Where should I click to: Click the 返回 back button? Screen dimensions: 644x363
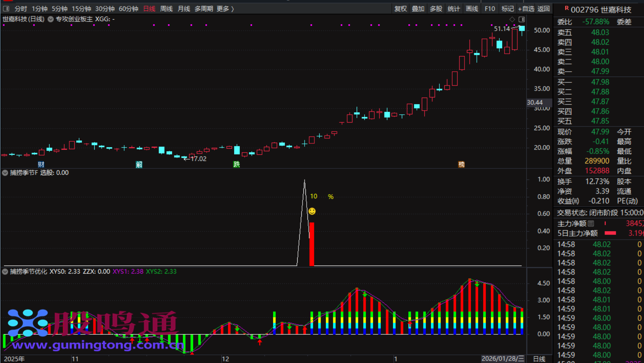[544, 9]
